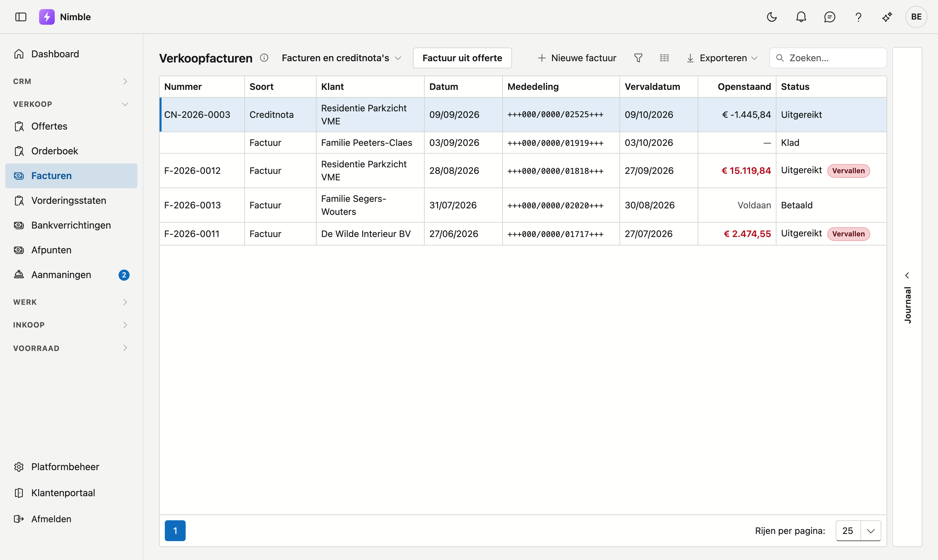
Task: Go to page 1
Action: pyautogui.click(x=175, y=531)
